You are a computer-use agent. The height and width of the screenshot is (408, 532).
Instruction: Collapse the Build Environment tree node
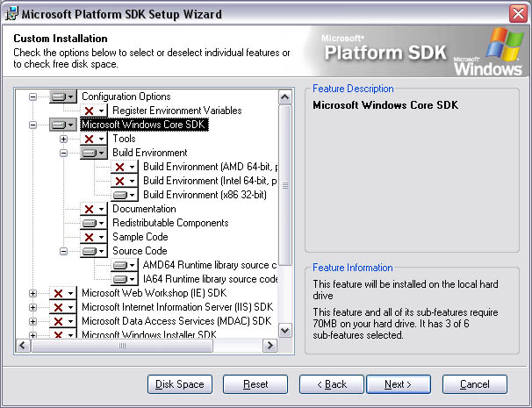click(63, 153)
